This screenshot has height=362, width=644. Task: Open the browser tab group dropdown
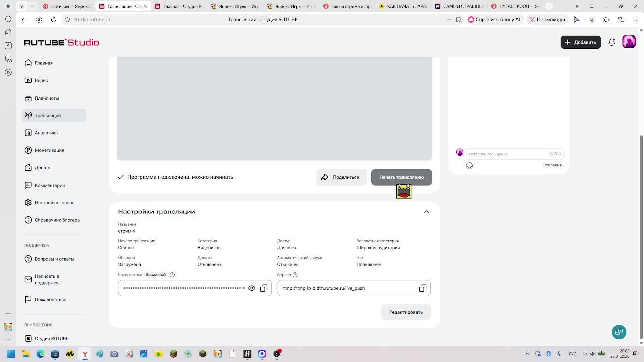tap(33, 6)
